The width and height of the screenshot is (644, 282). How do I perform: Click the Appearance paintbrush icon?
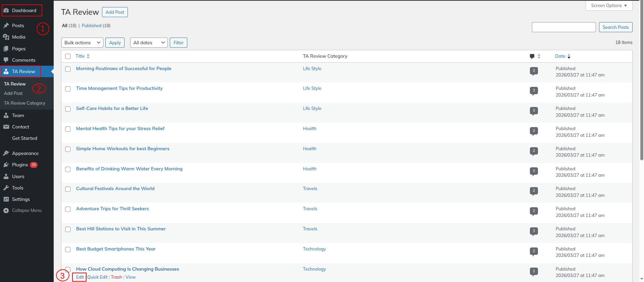[6, 153]
